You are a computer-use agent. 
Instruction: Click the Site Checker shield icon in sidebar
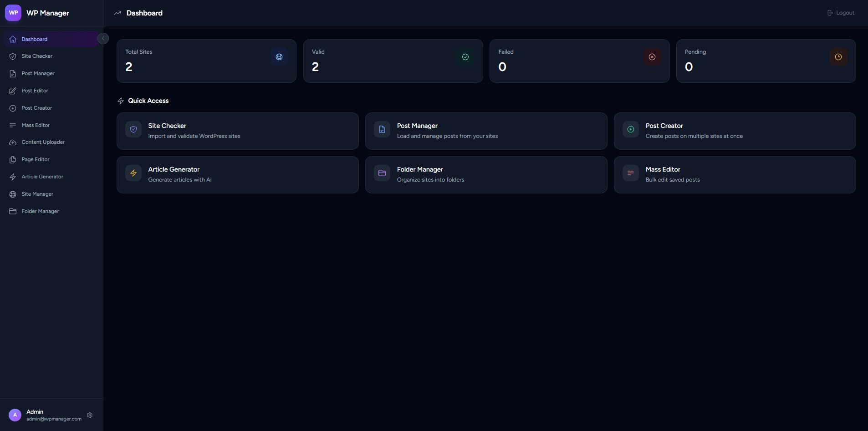(13, 56)
